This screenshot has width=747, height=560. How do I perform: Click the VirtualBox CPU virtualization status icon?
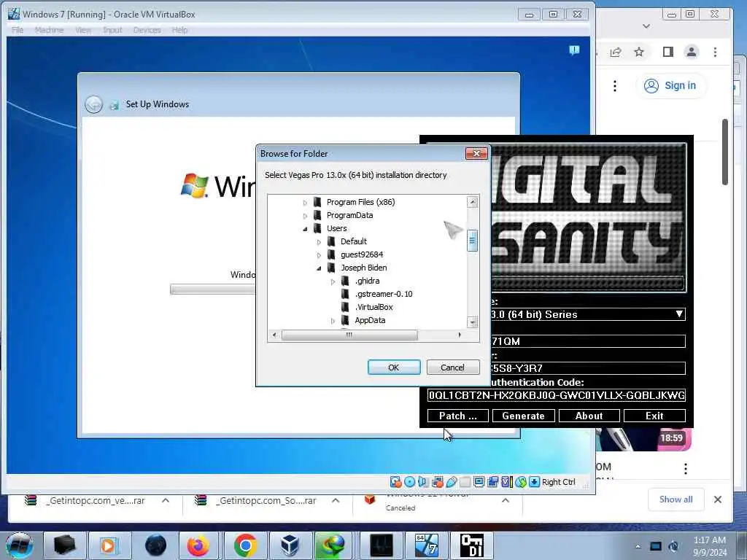[x=506, y=482]
